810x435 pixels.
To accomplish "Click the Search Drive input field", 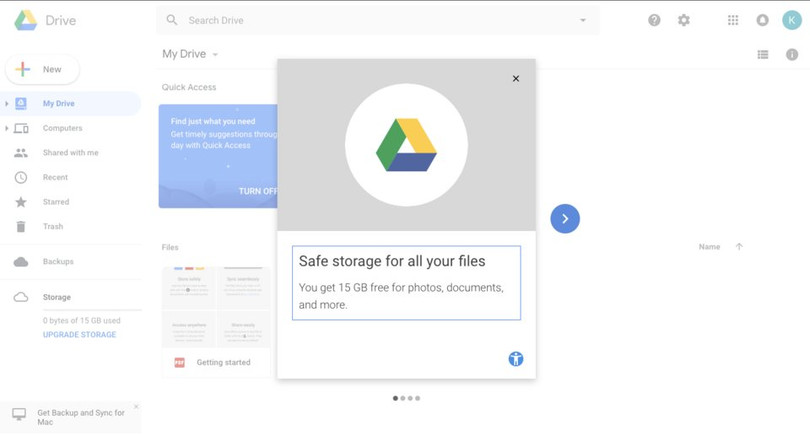I will pyautogui.click(x=370, y=20).
